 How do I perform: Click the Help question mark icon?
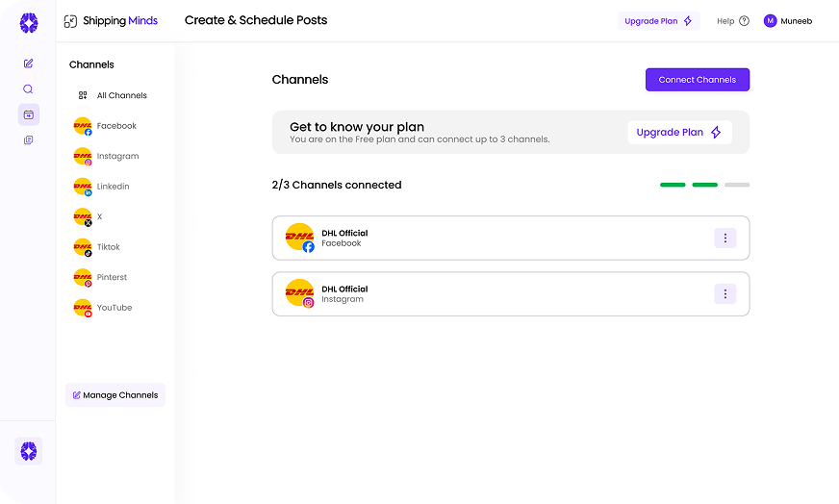point(744,21)
